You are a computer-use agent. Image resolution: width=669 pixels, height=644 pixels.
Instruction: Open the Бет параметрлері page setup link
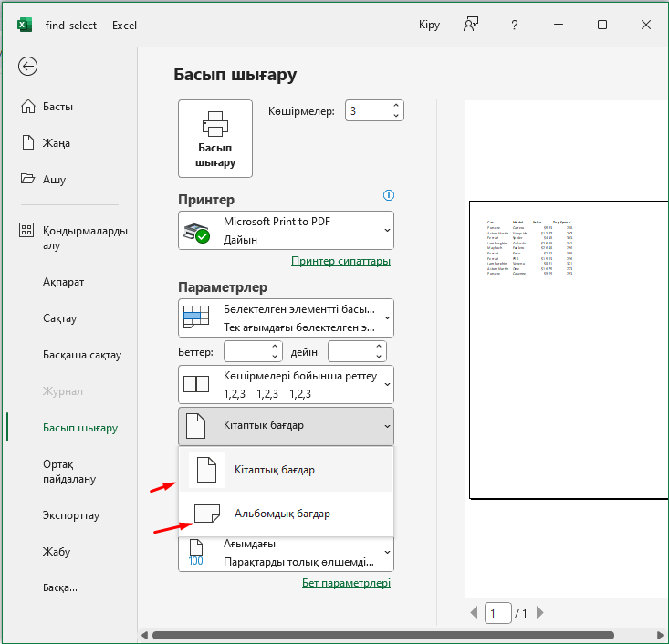click(346, 583)
